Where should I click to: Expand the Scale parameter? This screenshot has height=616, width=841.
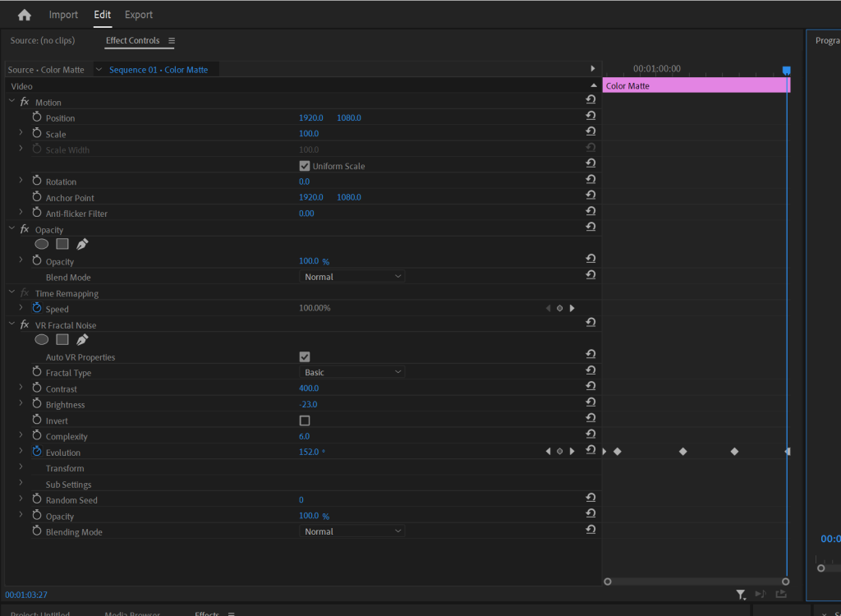21,132
